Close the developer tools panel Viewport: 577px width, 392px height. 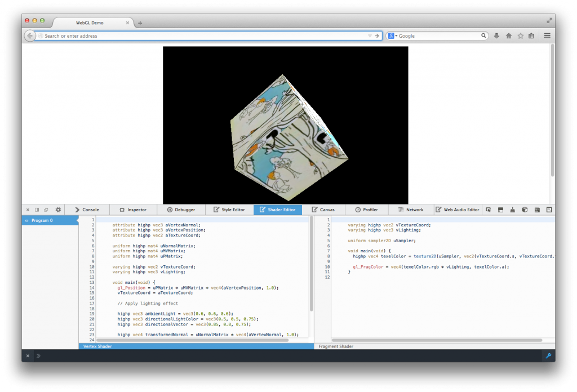(28, 210)
